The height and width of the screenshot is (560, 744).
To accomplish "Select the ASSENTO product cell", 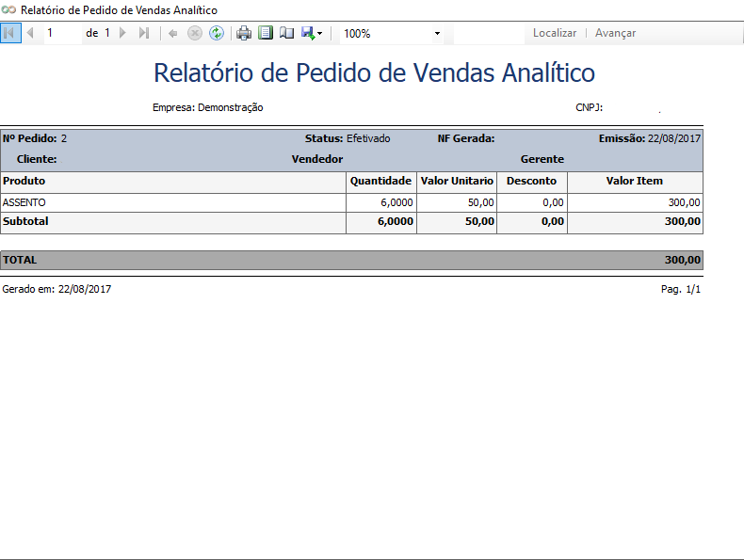I will click(x=173, y=202).
